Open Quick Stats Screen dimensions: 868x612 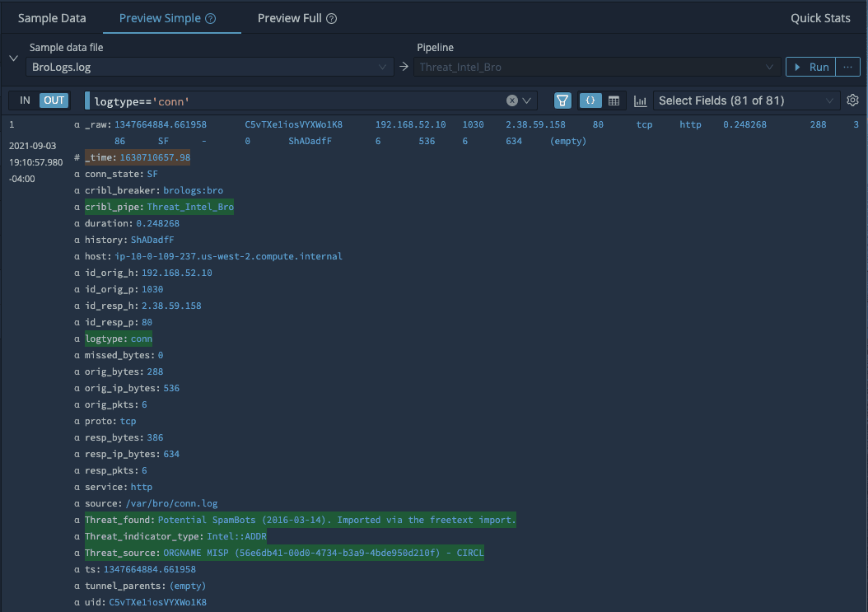(820, 18)
